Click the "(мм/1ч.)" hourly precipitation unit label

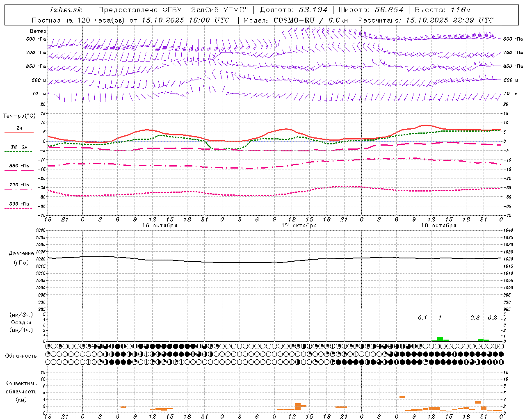[21, 330]
